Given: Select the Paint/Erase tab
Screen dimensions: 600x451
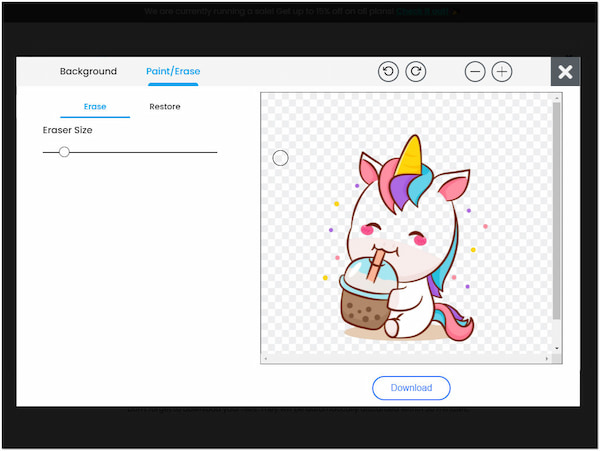Looking at the screenshot, I should click(x=173, y=72).
